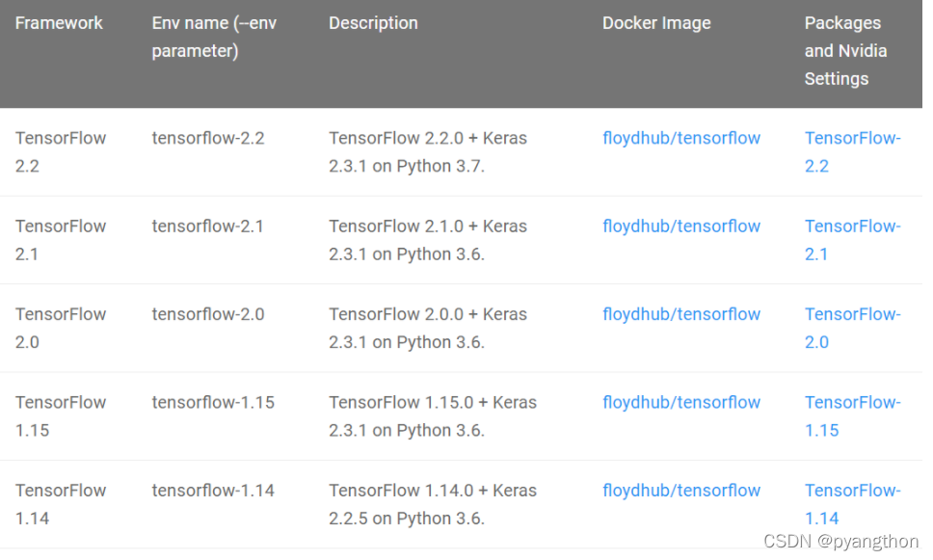Select the TensorFlow 1.14 framework cell

point(61,504)
